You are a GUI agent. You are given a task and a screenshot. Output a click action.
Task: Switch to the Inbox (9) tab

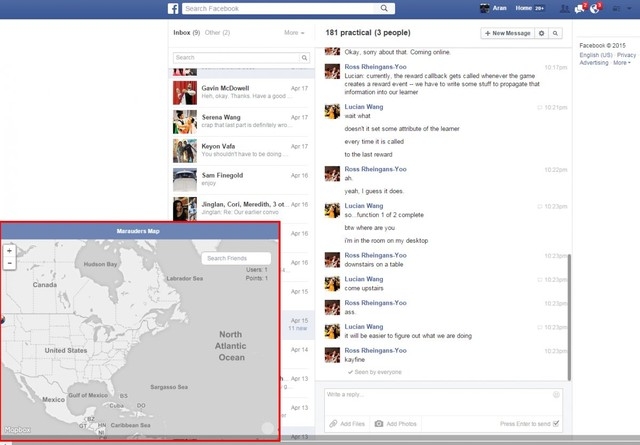[187, 33]
